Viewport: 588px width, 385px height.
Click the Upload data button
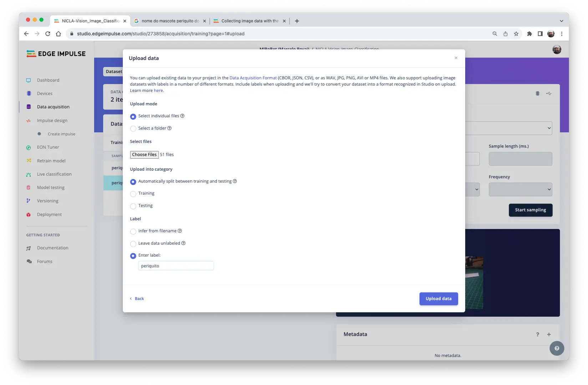[x=439, y=299]
